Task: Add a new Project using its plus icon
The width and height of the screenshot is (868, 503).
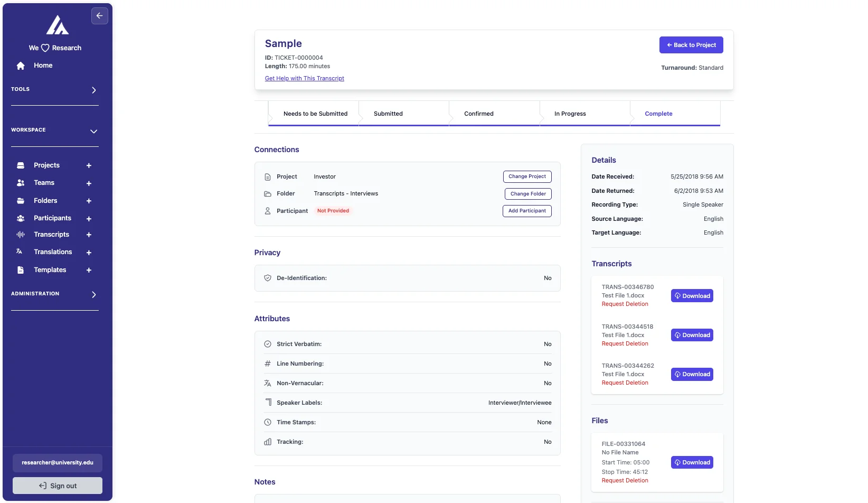Action: [x=89, y=165]
